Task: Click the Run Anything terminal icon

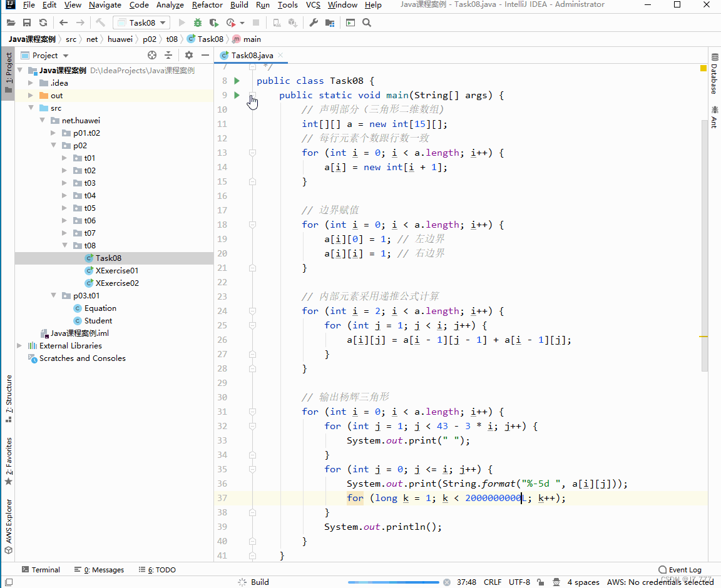Action: 350,23
